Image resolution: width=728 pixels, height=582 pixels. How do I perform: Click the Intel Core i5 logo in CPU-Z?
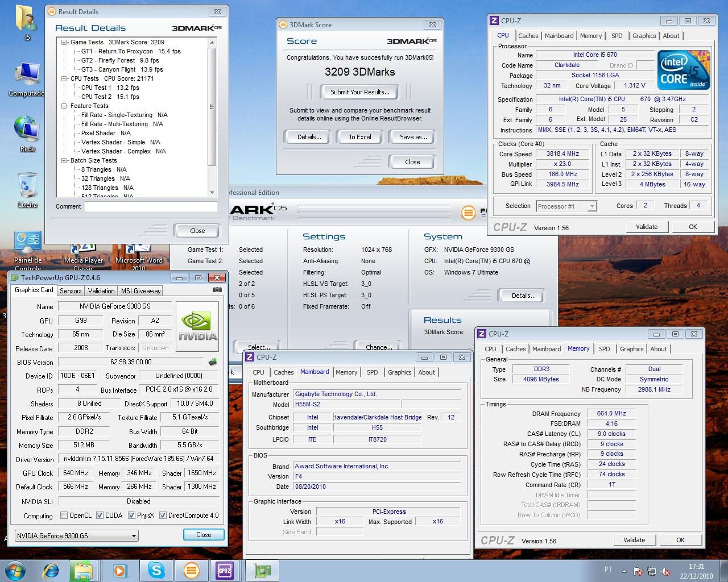click(683, 69)
